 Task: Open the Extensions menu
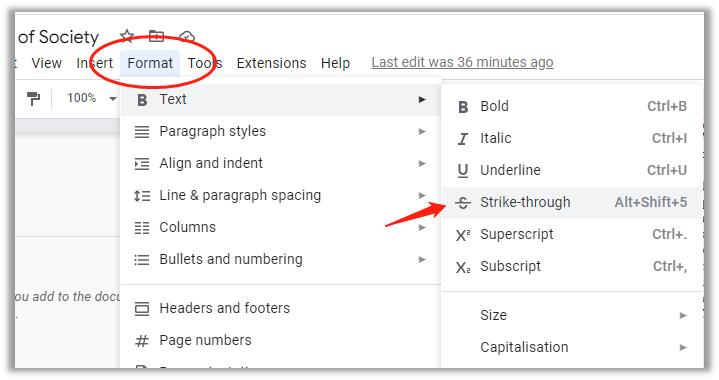(x=271, y=63)
